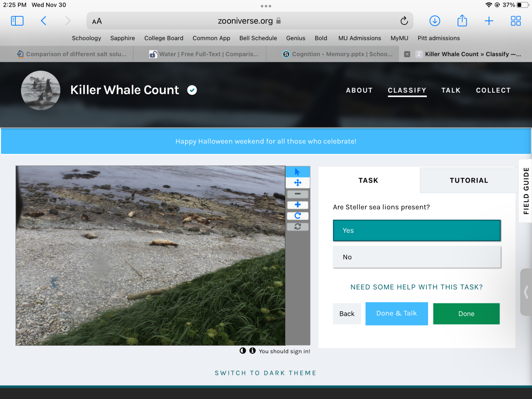Open the MU Admissions bookmark
The height and width of the screenshot is (399, 532).
(x=360, y=38)
